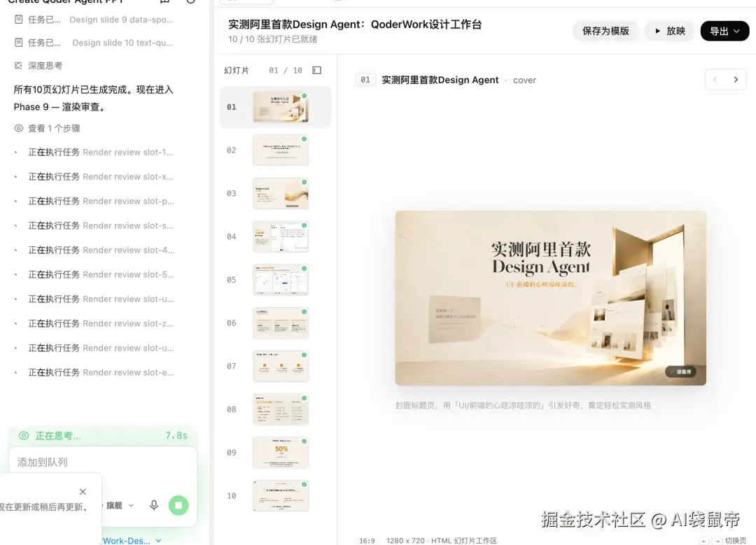Click the left arrow key hint in footer
The width and height of the screenshot is (756, 545).
(704, 541)
